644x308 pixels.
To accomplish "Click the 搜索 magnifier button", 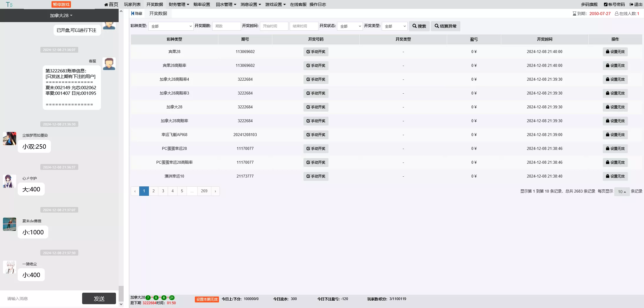I will (x=419, y=26).
